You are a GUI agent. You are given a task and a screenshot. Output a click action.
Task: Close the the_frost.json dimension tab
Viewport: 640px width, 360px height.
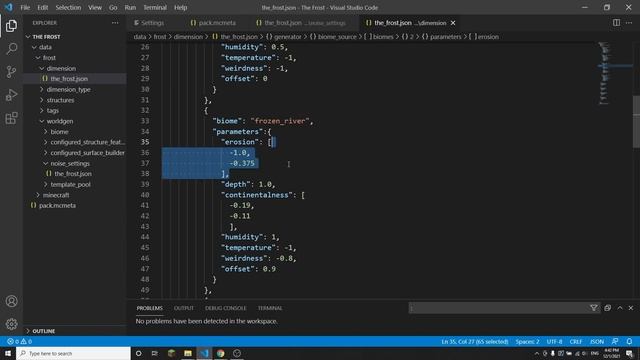point(453,23)
